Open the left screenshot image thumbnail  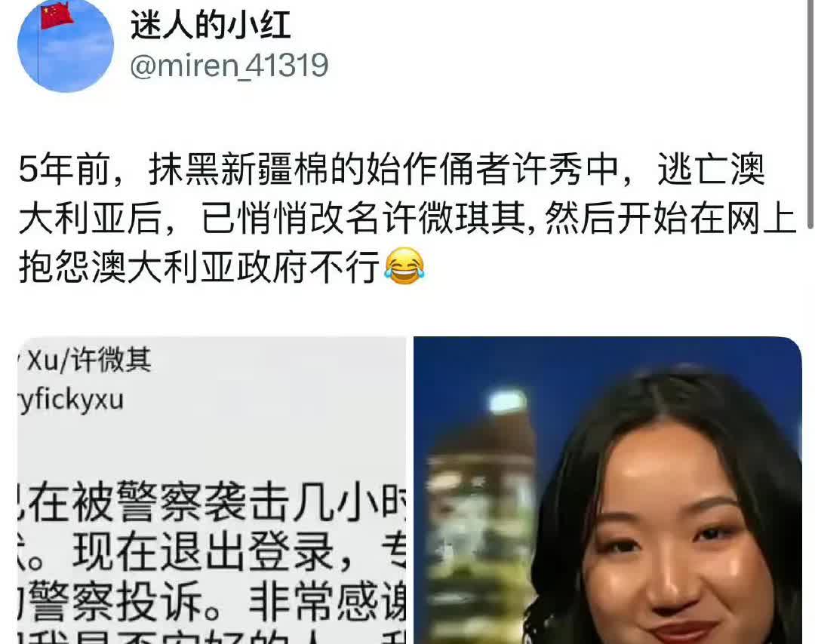[x=211, y=490]
